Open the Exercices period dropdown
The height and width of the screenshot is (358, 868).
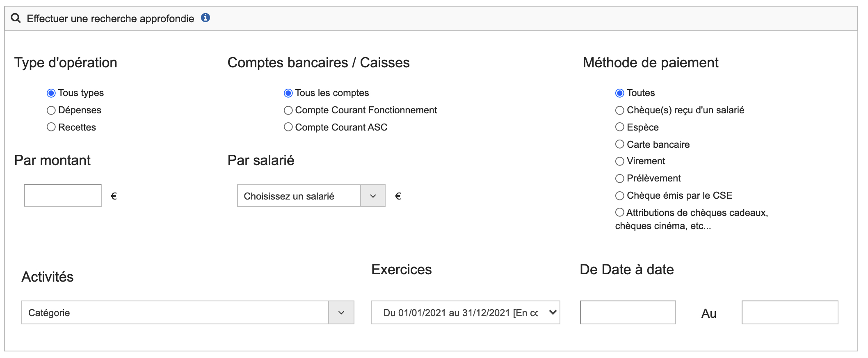[465, 313]
